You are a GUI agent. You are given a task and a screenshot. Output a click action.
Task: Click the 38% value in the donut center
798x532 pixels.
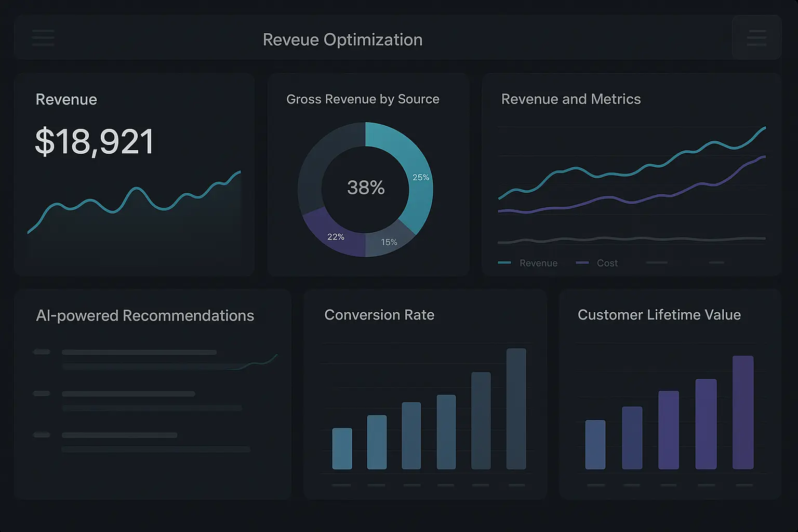pyautogui.click(x=366, y=188)
